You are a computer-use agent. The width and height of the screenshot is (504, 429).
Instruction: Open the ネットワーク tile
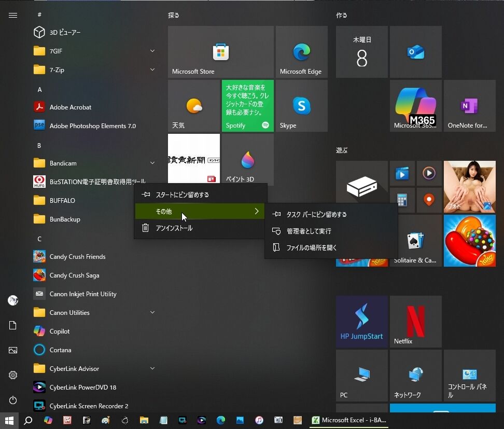click(416, 375)
